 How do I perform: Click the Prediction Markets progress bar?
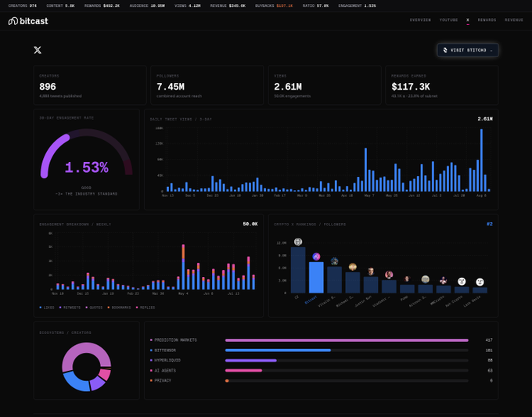coord(347,340)
